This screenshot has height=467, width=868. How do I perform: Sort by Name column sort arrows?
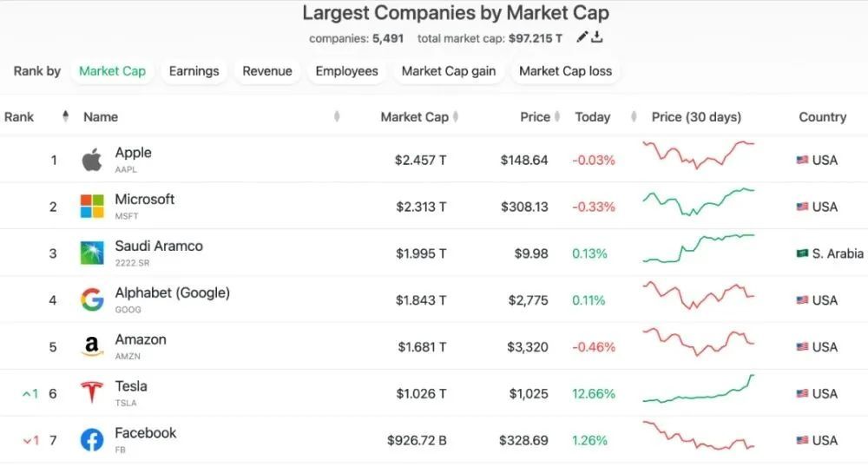(x=337, y=117)
